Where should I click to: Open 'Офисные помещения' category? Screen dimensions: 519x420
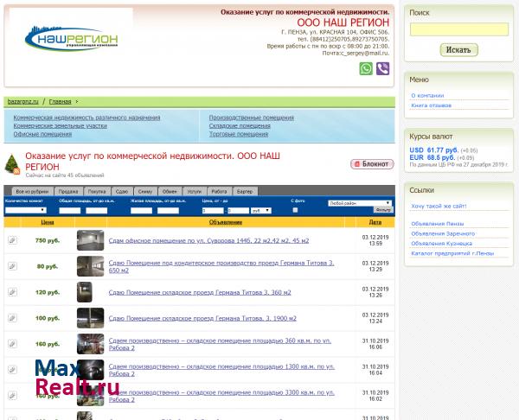coord(42,134)
